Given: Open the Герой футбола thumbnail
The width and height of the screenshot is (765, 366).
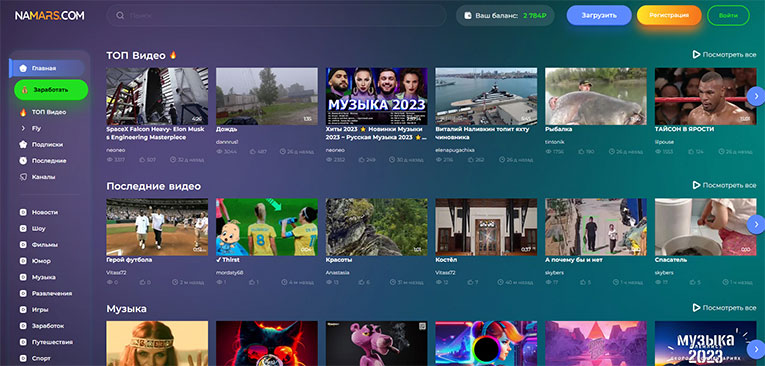Looking at the screenshot, I should click(x=157, y=227).
